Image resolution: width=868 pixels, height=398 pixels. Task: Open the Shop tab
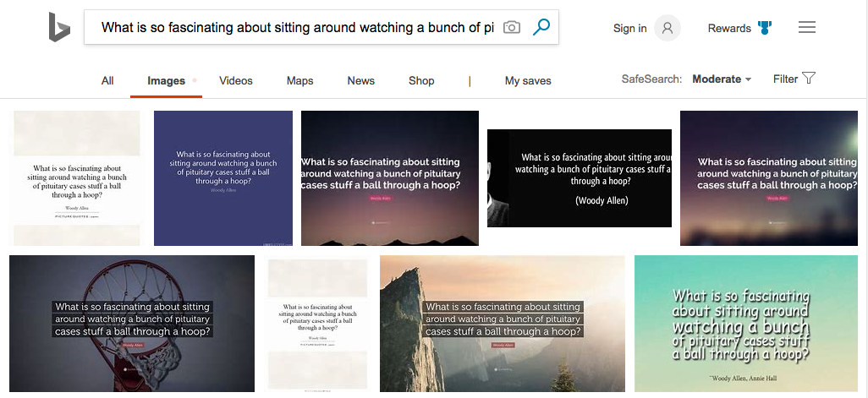pos(421,81)
